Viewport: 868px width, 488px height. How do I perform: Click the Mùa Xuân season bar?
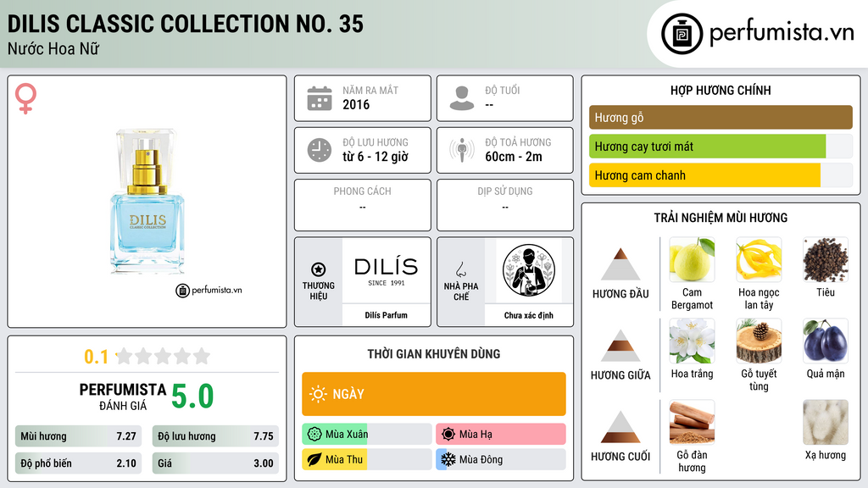click(x=367, y=434)
